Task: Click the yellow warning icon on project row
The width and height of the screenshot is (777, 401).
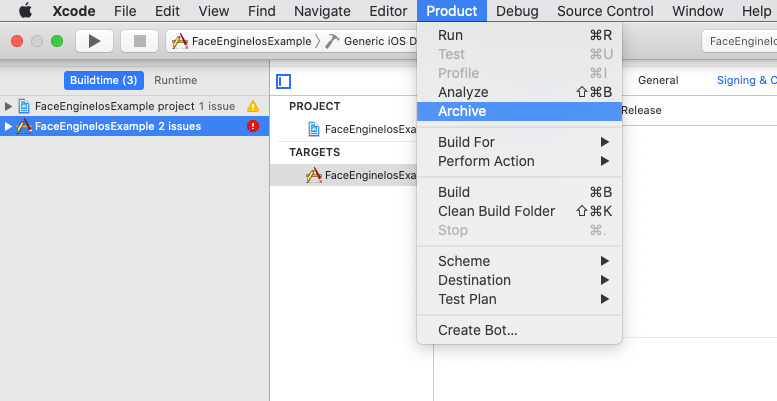Action: 253,106
